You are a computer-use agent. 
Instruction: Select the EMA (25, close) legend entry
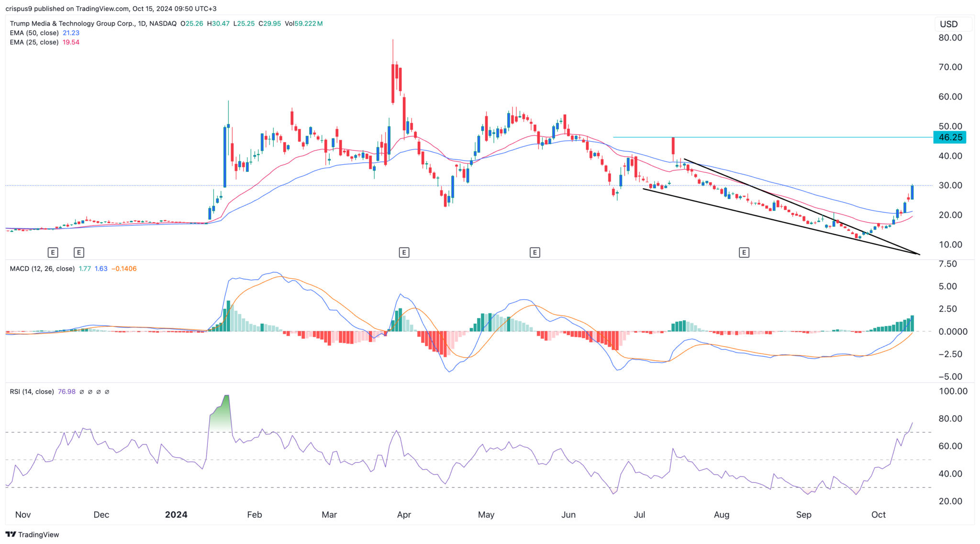(34, 42)
